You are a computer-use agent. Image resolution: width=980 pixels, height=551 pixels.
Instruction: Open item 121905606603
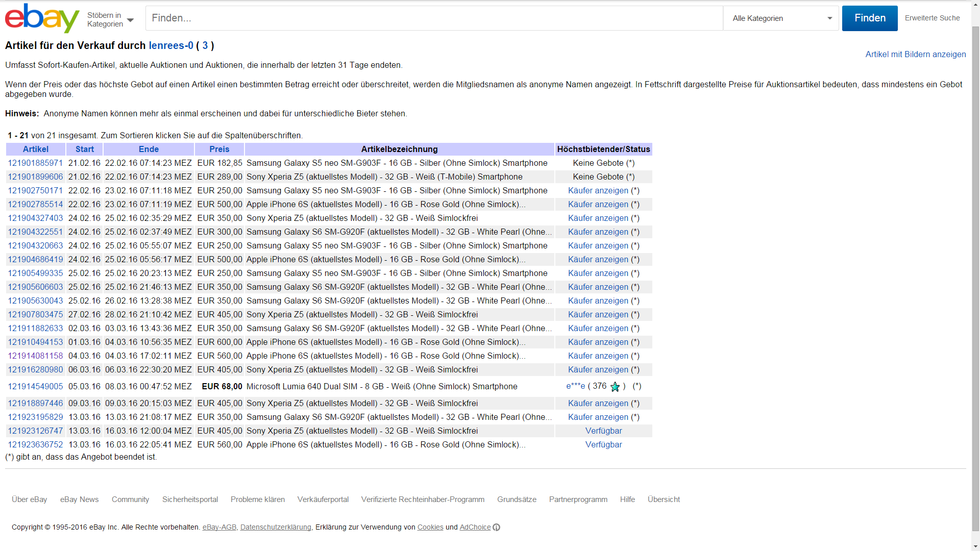tap(35, 287)
